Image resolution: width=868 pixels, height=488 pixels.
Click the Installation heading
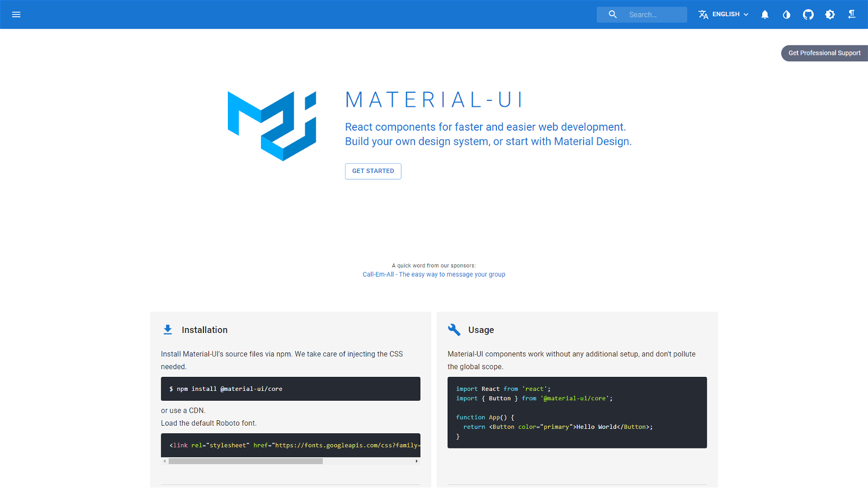click(x=205, y=330)
